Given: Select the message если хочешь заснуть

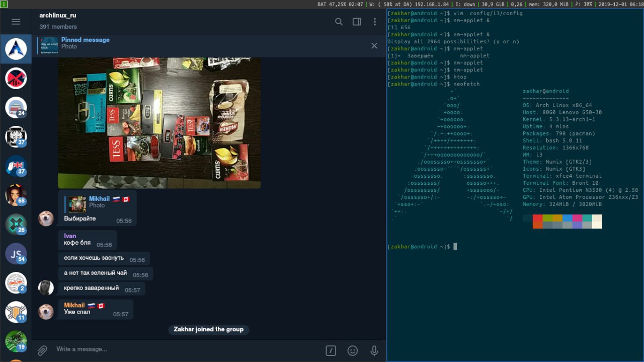Looking at the screenshot, I should click(x=104, y=259).
